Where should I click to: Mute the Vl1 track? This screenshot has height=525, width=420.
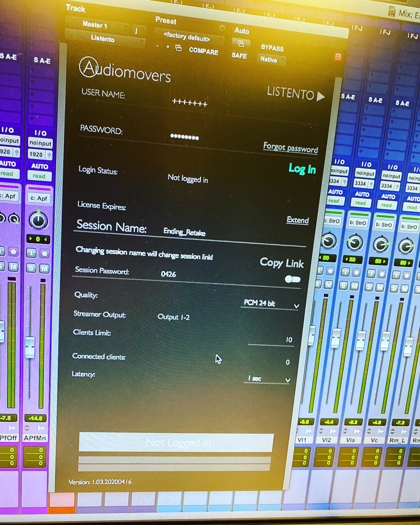tap(328, 285)
